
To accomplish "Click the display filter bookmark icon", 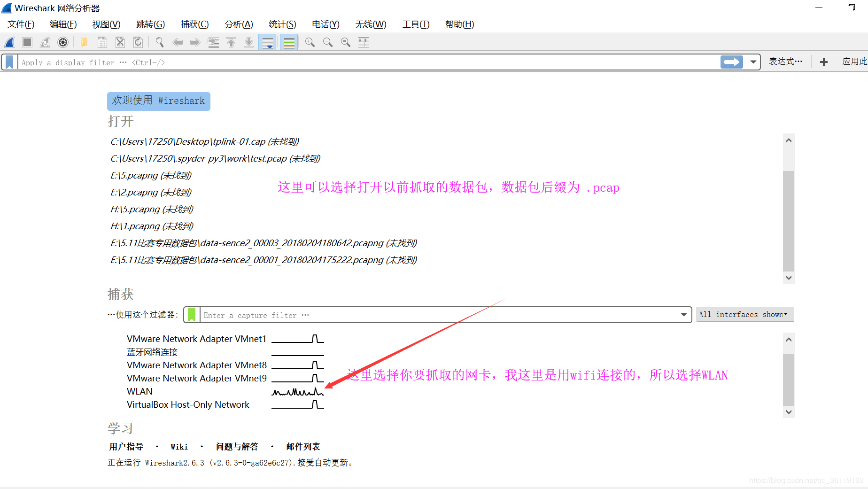I will 9,62.
